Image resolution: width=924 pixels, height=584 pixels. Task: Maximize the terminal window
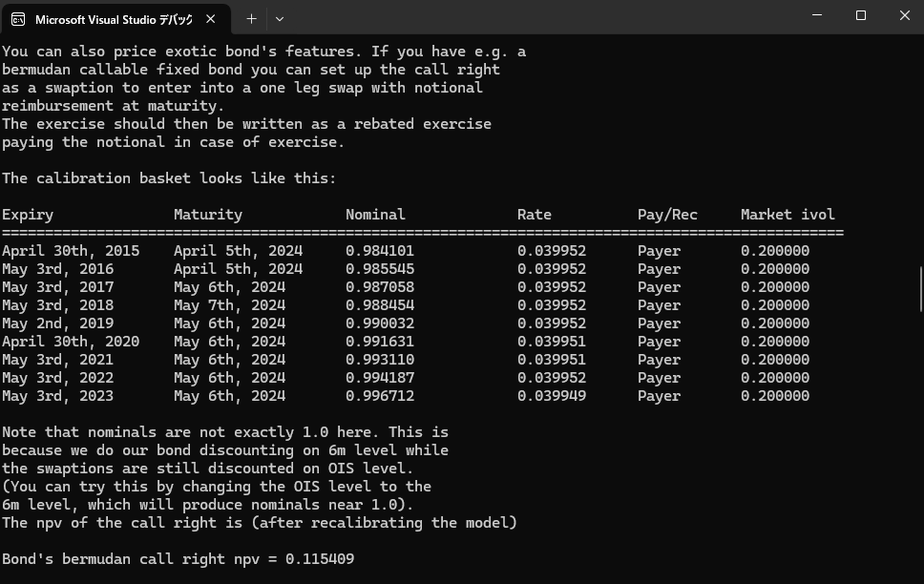point(861,15)
